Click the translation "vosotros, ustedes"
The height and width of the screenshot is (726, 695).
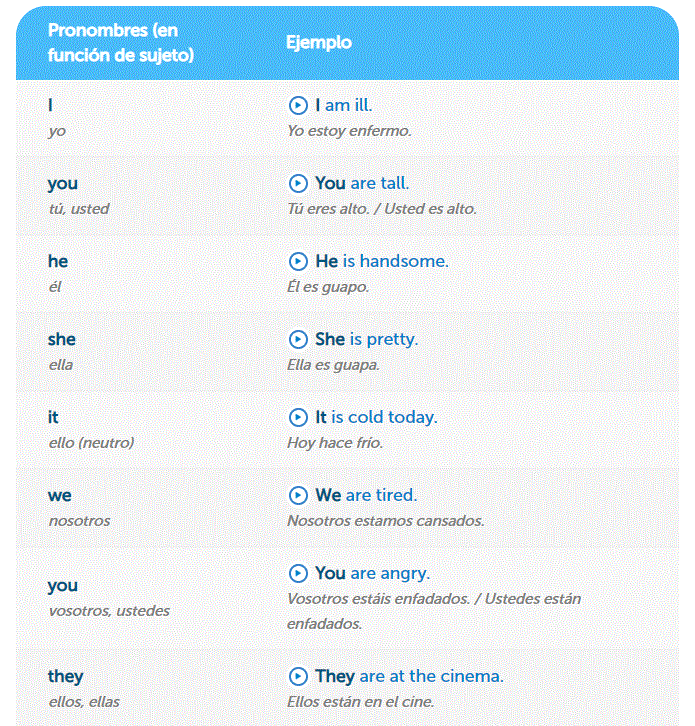[x=109, y=611]
